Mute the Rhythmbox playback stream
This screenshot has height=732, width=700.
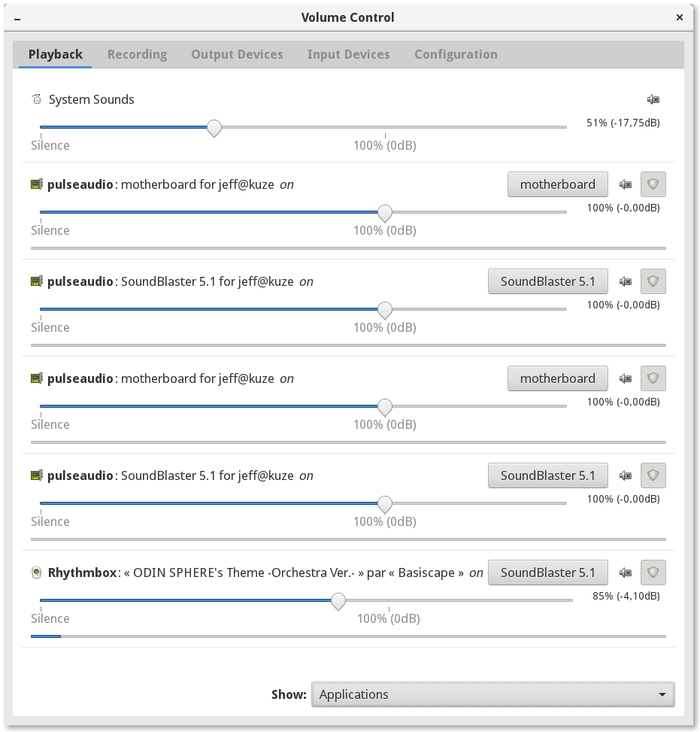(x=625, y=573)
